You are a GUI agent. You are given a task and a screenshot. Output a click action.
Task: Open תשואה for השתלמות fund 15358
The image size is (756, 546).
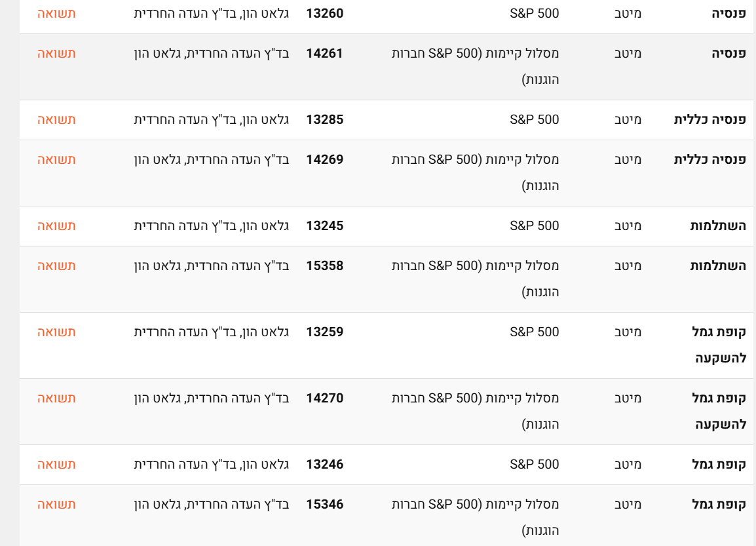pos(56,265)
